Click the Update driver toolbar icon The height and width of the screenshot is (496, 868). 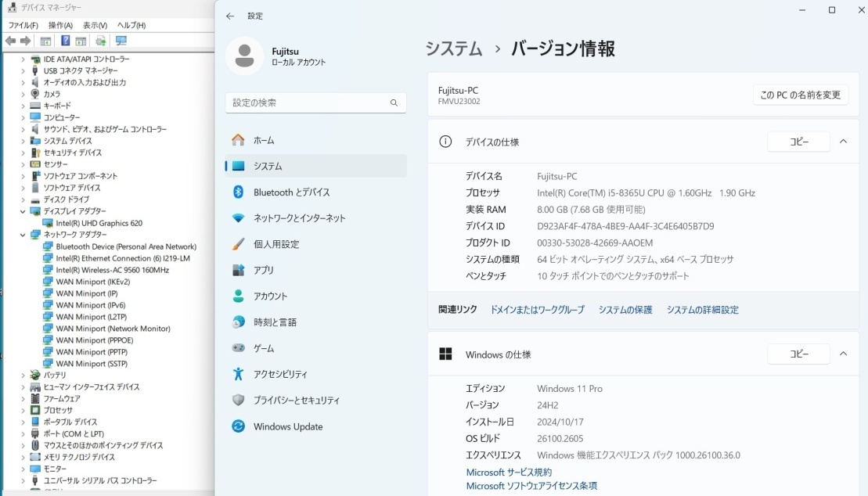[x=101, y=41]
